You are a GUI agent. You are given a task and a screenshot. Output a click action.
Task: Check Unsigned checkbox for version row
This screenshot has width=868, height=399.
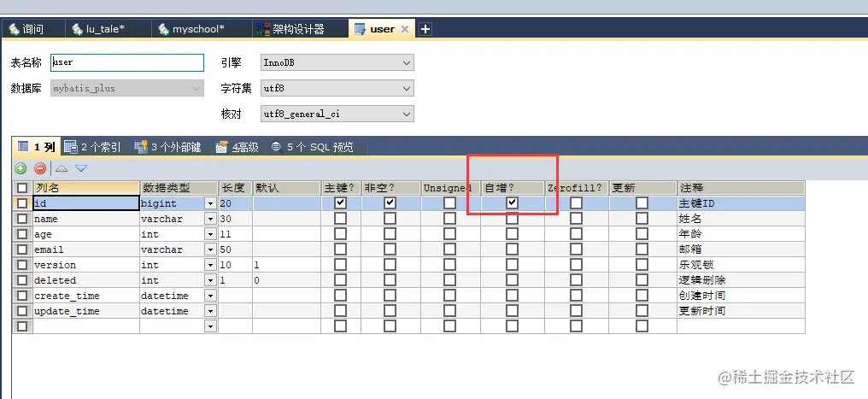(x=450, y=265)
